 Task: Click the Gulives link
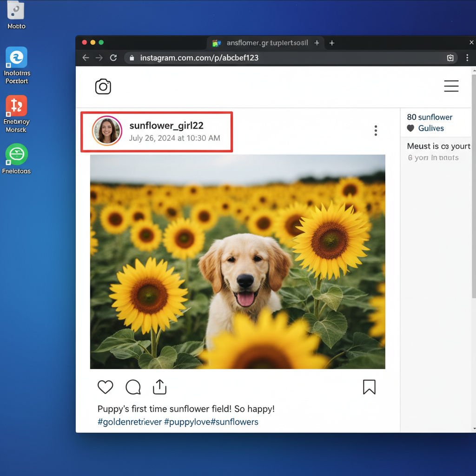click(431, 128)
